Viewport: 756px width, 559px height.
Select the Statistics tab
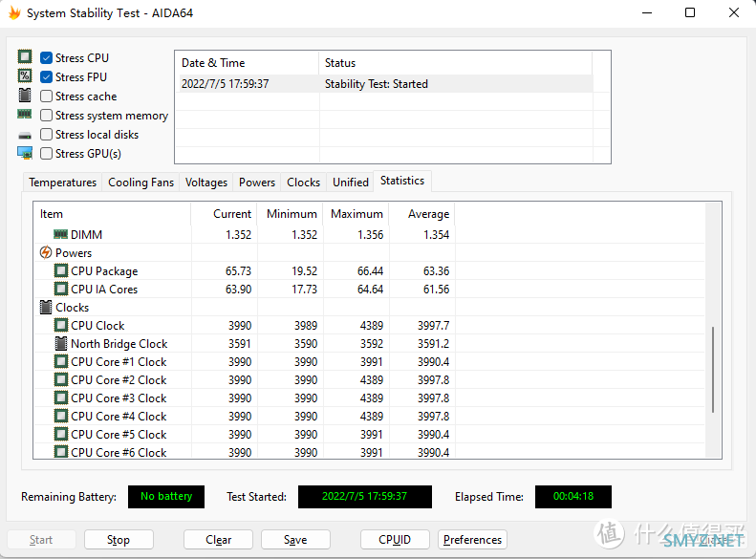pyautogui.click(x=402, y=181)
